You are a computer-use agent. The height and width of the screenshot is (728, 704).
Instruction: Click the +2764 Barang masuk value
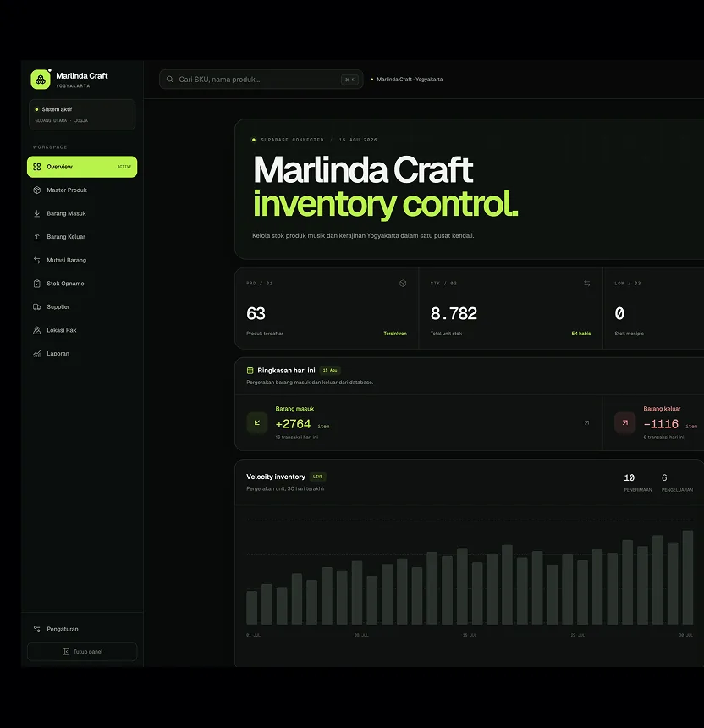coord(293,424)
